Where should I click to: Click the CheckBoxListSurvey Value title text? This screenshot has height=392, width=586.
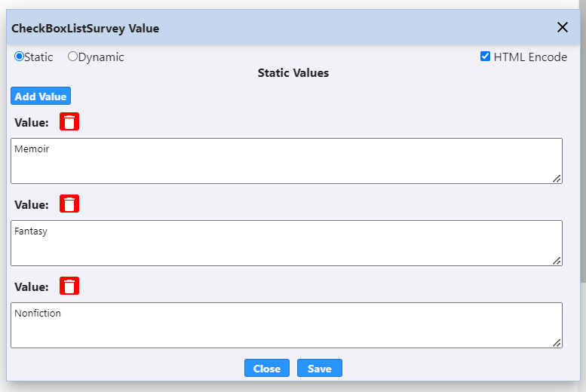(85, 29)
